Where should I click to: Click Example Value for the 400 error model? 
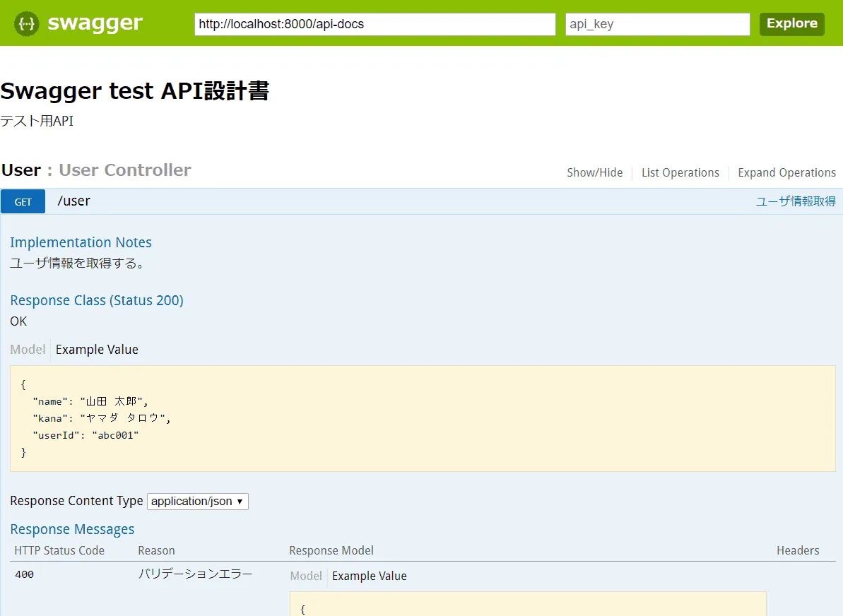pos(369,576)
